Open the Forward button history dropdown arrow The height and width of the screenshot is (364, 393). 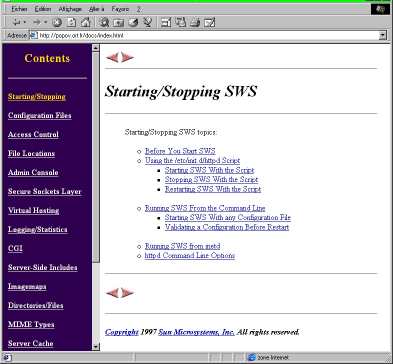[x=45, y=22]
